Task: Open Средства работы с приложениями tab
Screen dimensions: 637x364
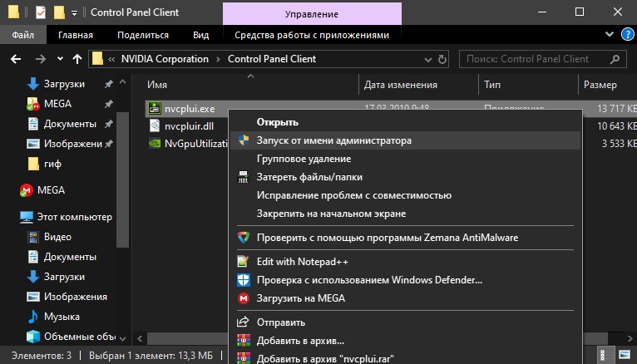Action: pos(312,35)
